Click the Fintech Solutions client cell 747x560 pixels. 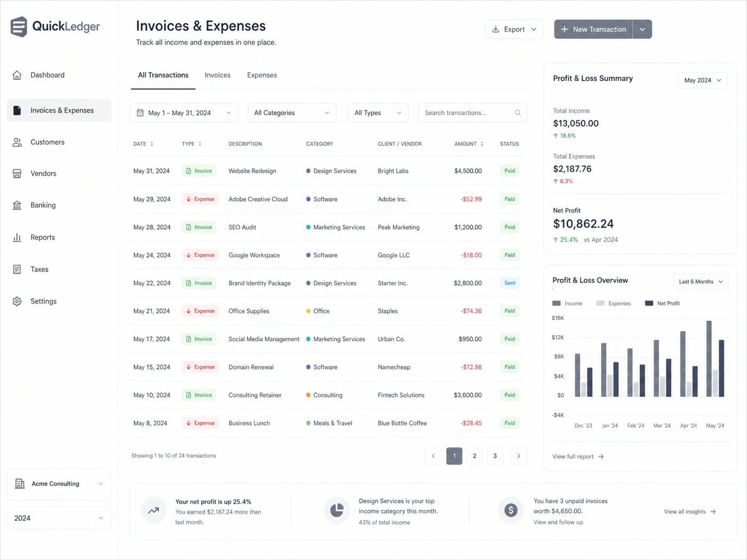click(401, 395)
